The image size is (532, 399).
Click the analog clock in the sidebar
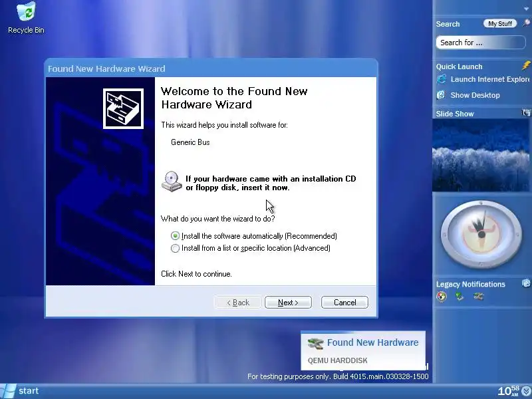pyautogui.click(x=481, y=234)
